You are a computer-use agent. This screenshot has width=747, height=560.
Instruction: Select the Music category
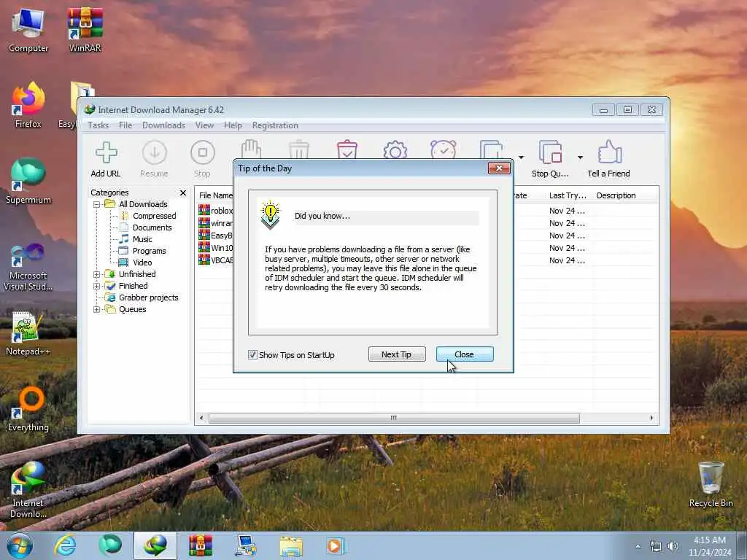point(142,239)
